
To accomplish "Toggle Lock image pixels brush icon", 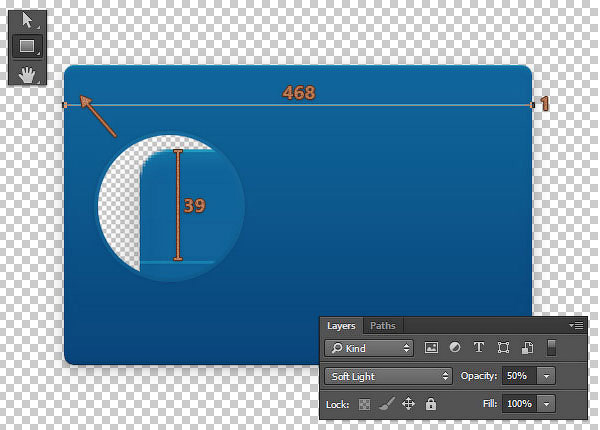I will tap(387, 404).
